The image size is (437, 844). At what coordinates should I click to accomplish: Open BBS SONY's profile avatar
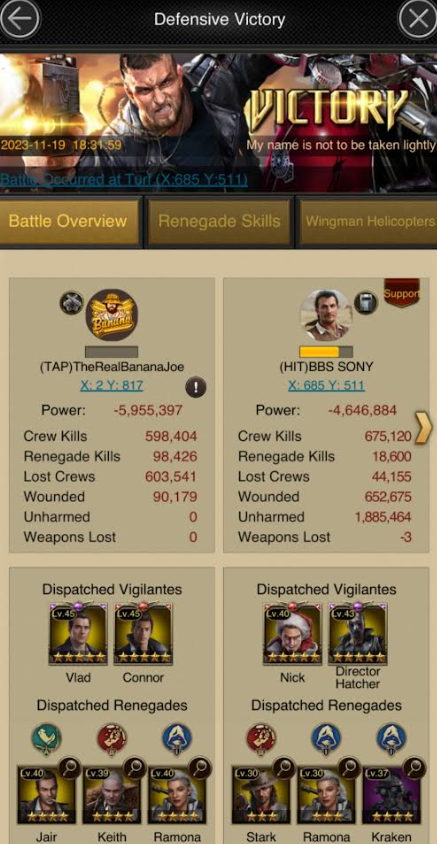326,315
